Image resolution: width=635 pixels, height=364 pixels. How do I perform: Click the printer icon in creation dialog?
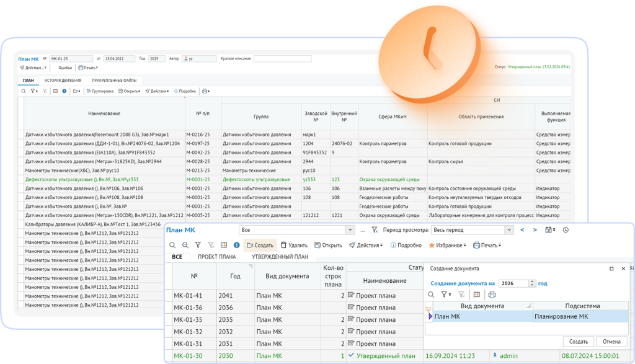click(x=492, y=295)
